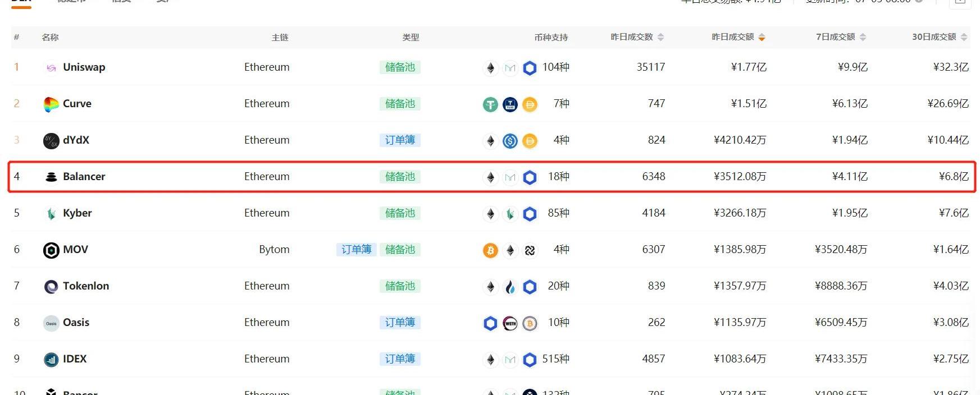Click the Kyber logo icon
This screenshot has height=395, width=980.
tap(51, 214)
